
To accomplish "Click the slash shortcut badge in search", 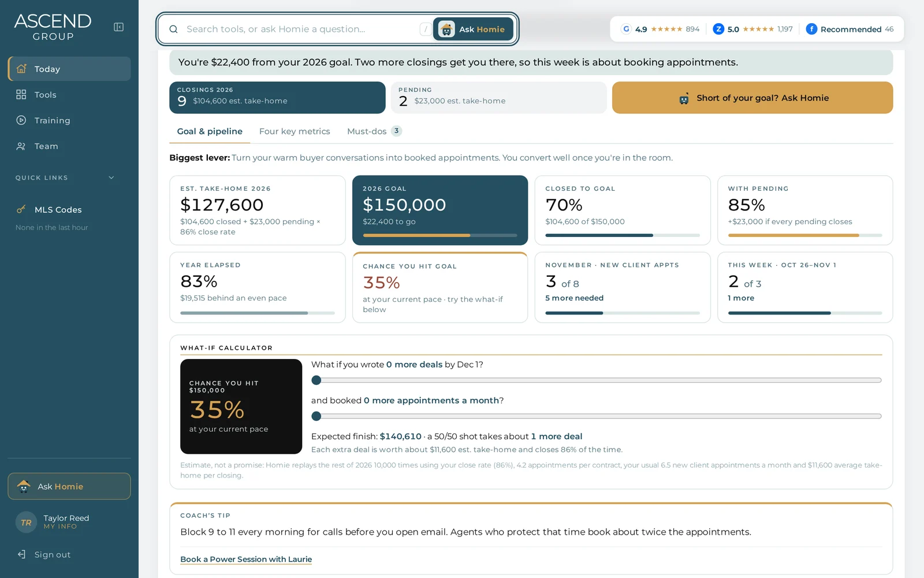I will click(426, 29).
